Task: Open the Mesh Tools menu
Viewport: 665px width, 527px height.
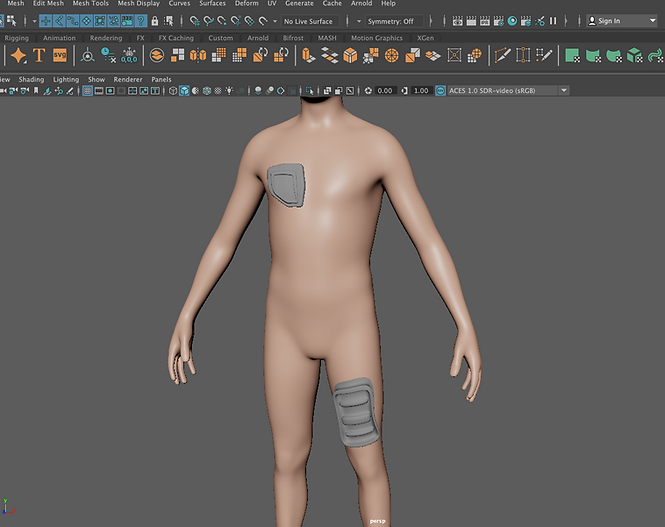Action: pyautogui.click(x=90, y=3)
